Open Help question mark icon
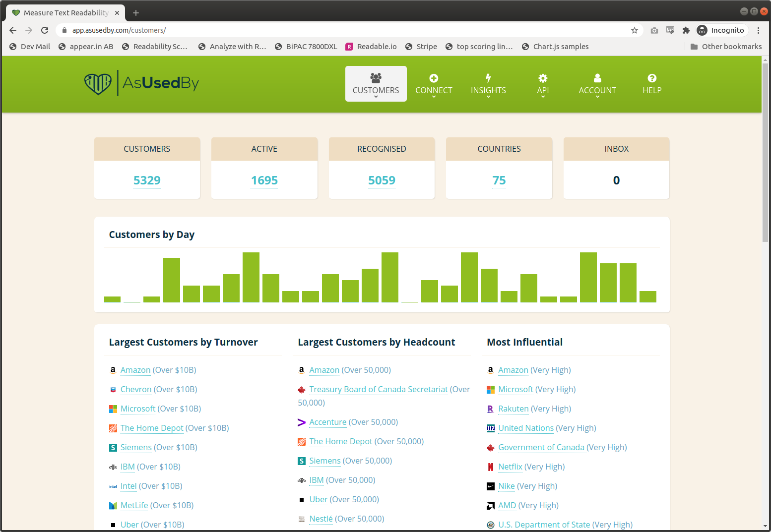 point(652,84)
